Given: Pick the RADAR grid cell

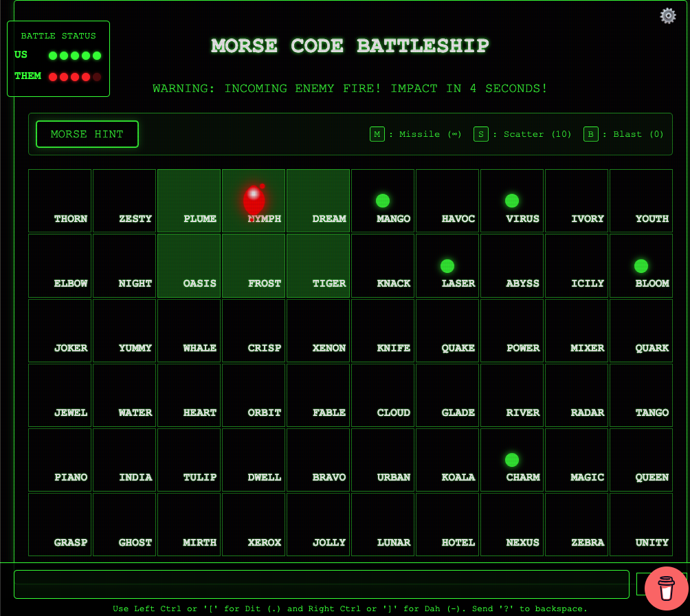Looking at the screenshot, I should (x=577, y=395).
